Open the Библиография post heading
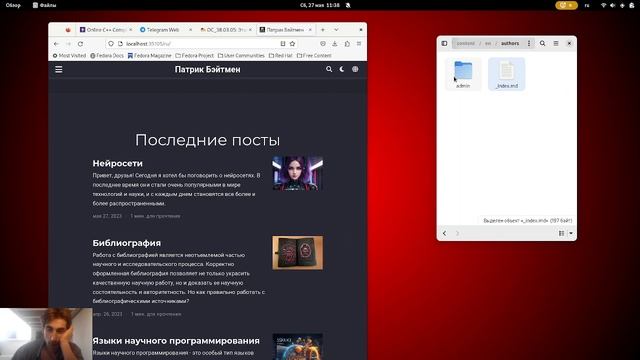Viewport: 640px width, 360px height. [x=127, y=243]
